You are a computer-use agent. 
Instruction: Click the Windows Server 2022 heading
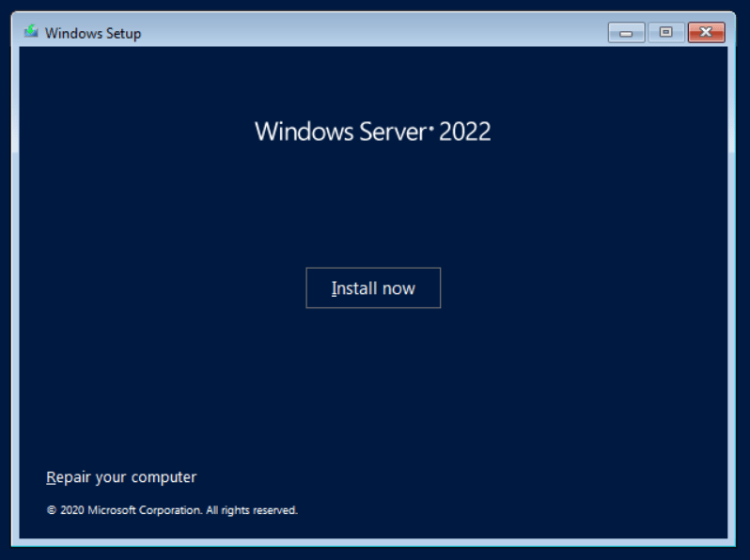pos(372,132)
